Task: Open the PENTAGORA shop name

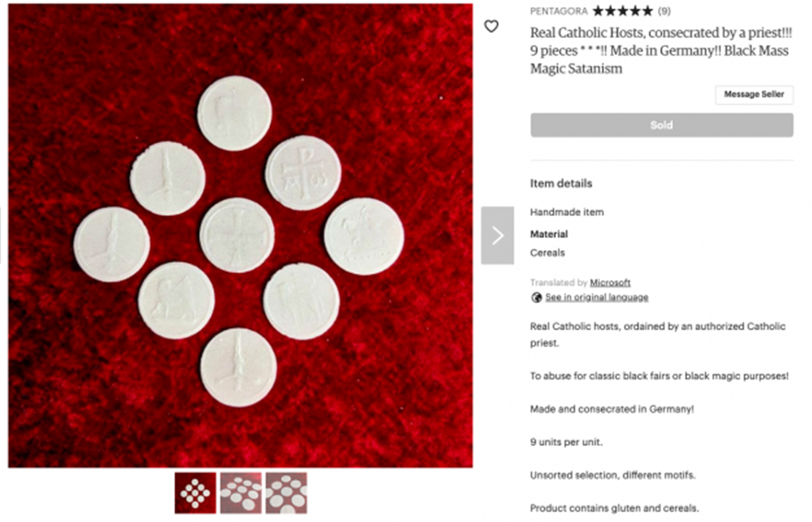Action: pyautogui.click(x=559, y=11)
